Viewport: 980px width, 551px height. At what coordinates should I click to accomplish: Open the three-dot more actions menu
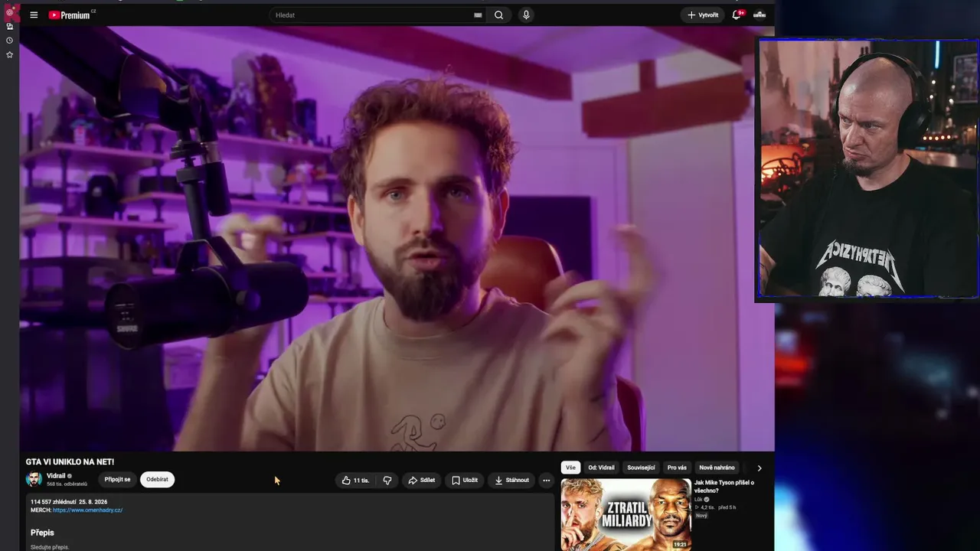point(546,480)
